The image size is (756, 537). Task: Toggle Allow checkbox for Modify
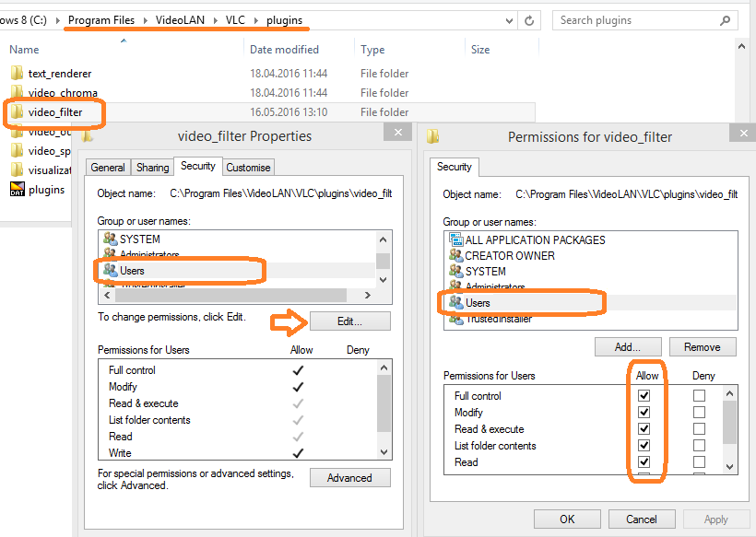pyautogui.click(x=644, y=413)
